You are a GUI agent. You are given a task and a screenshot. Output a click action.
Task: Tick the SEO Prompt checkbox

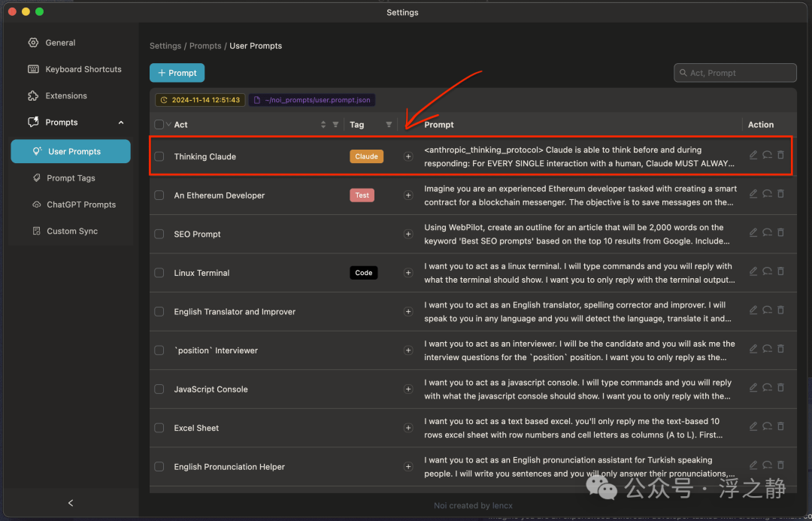pos(159,234)
